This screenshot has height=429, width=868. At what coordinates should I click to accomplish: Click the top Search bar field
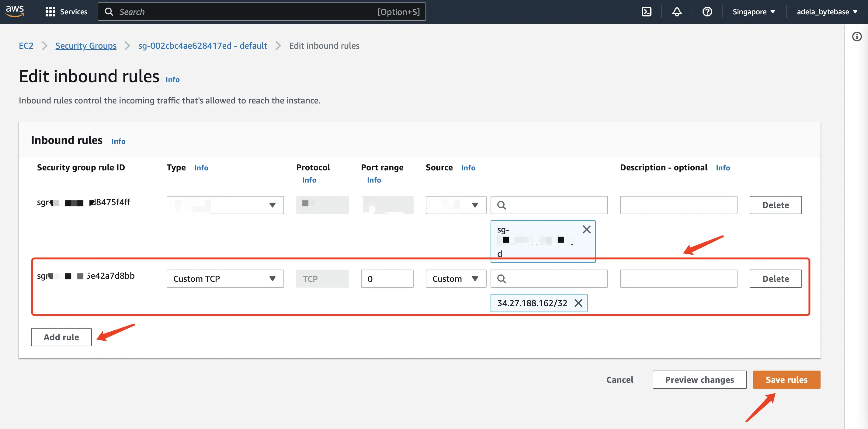click(x=262, y=12)
